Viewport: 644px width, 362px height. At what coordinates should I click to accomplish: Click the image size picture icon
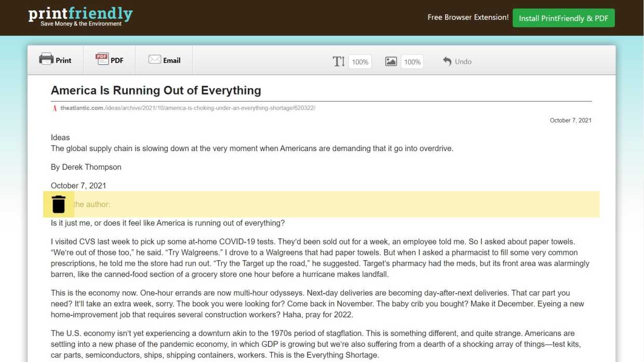391,62
